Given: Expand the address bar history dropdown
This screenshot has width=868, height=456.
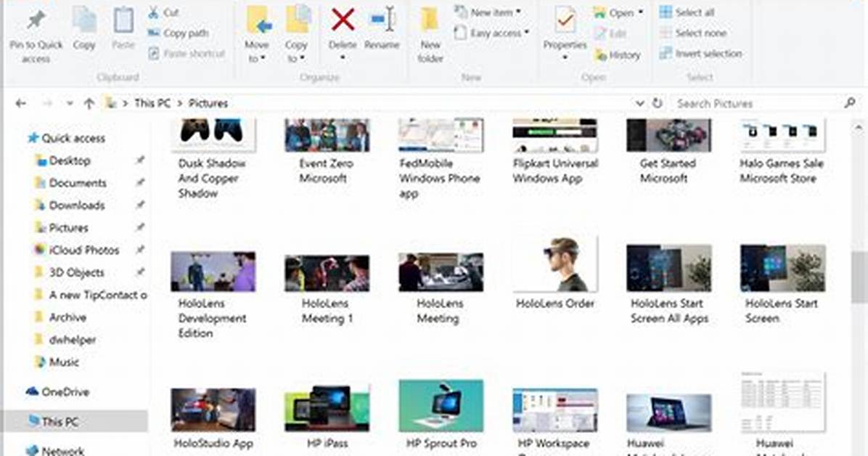Looking at the screenshot, I should 639,104.
